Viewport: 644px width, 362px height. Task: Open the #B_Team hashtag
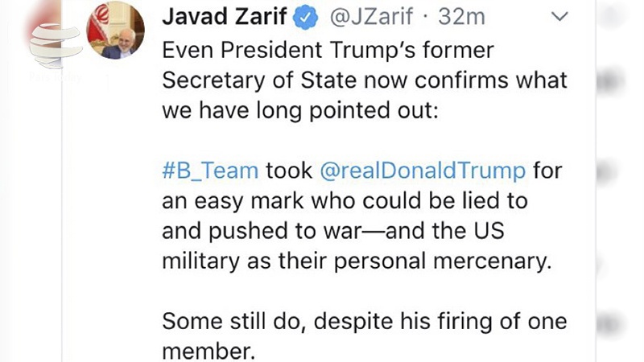pos(210,170)
